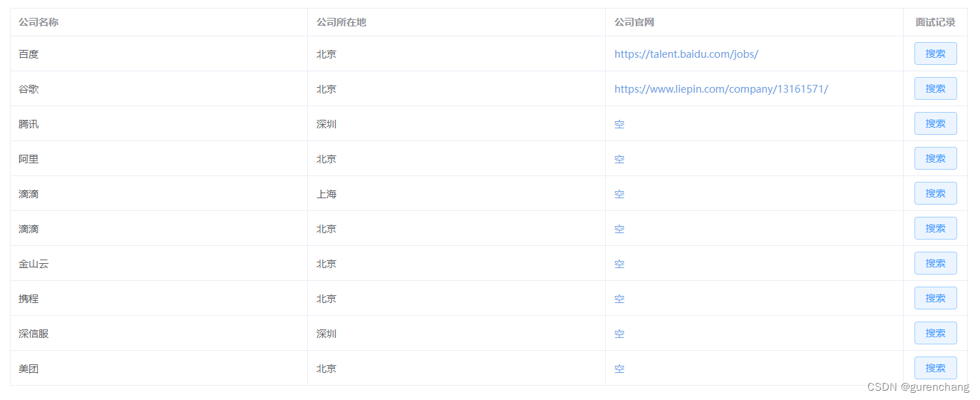Select the company name 金山云
Screen dimensions: 980x400
point(33,264)
